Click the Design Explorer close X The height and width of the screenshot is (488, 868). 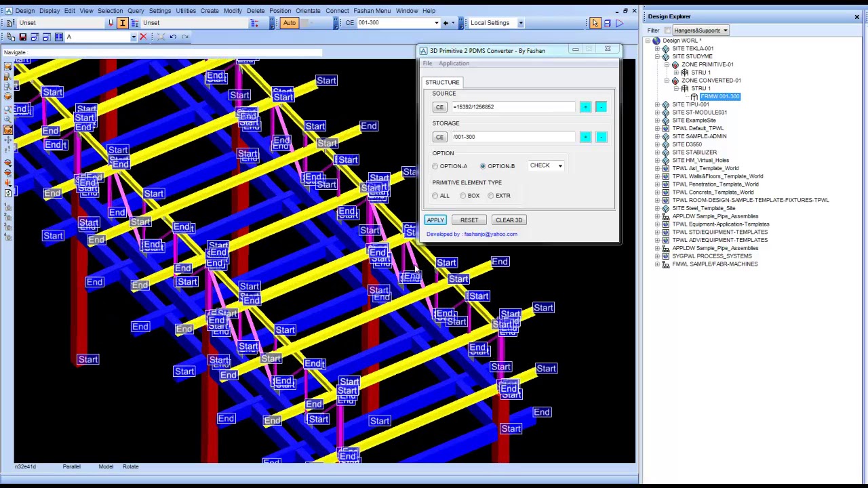point(857,16)
